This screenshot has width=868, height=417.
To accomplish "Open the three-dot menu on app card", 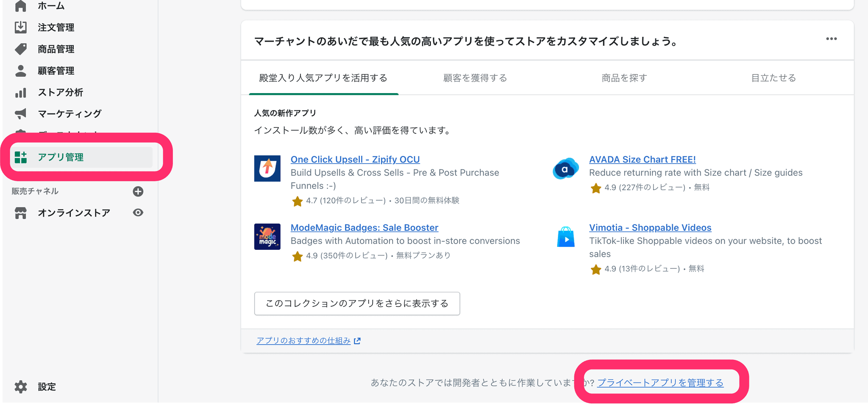I will point(831,39).
